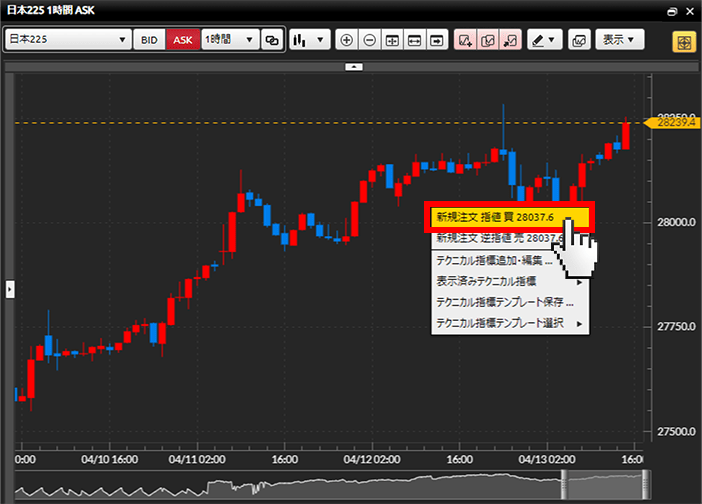
Task: Click the left handle of overview range slider
Action: pos(564,484)
